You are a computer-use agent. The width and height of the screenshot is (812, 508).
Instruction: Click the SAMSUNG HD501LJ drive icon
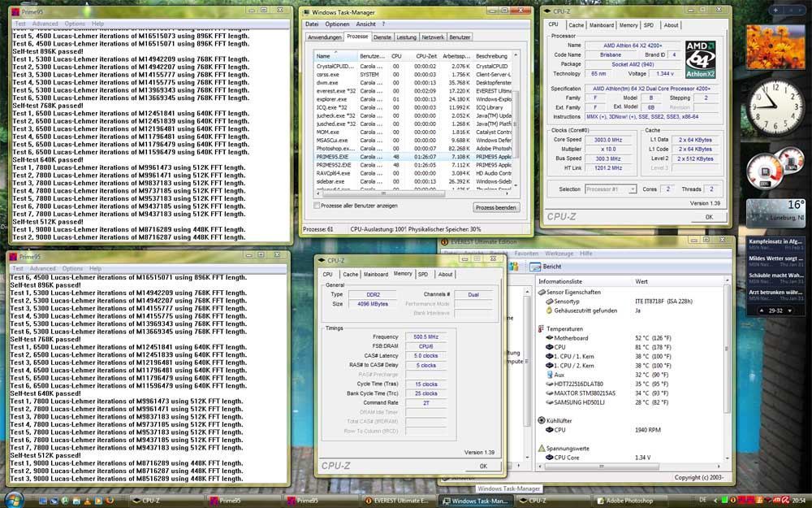pyautogui.click(x=550, y=402)
